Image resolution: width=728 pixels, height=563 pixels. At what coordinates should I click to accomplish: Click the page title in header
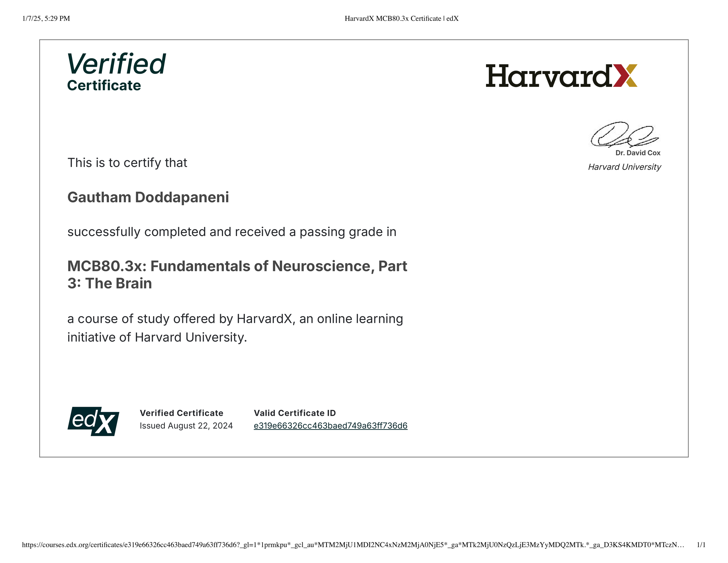[401, 19]
